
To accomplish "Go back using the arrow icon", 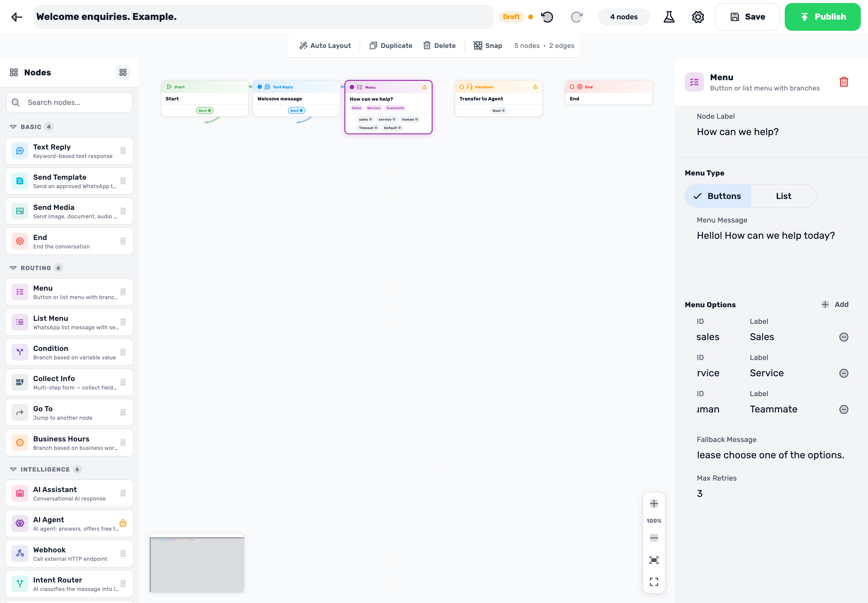I will tap(17, 17).
